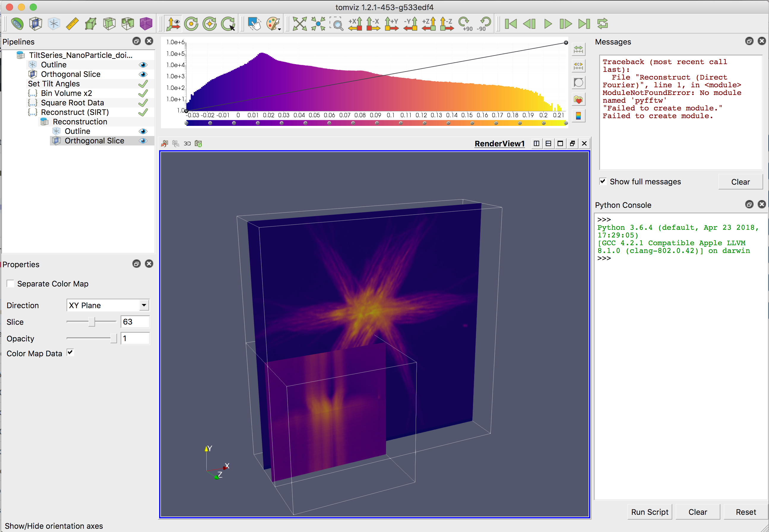The image size is (769, 532).
Task: Open the Direction dropdown in Properties
Action: point(143,305)
